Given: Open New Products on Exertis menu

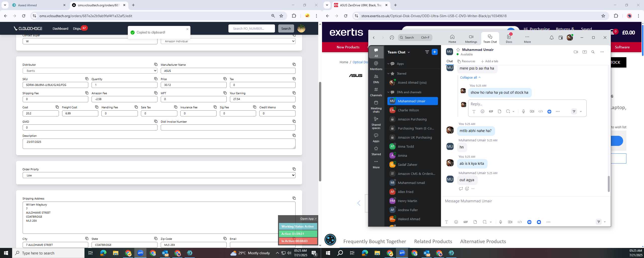Looking at the screenshot, I should pos(348,47).
